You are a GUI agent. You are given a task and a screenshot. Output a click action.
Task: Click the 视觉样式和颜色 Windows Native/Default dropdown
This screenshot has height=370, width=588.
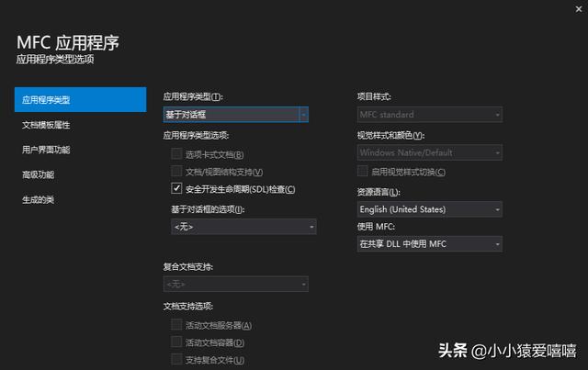pos(429,152)
